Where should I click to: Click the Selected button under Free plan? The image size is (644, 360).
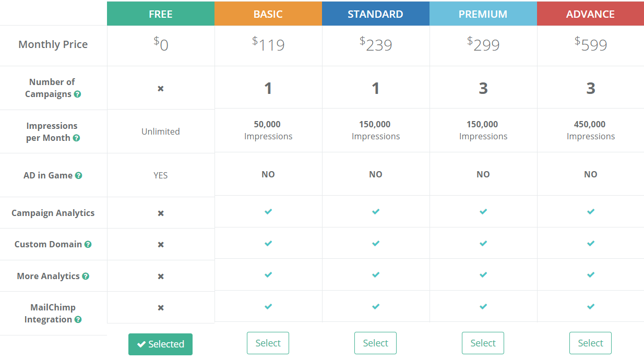[160, 344]
